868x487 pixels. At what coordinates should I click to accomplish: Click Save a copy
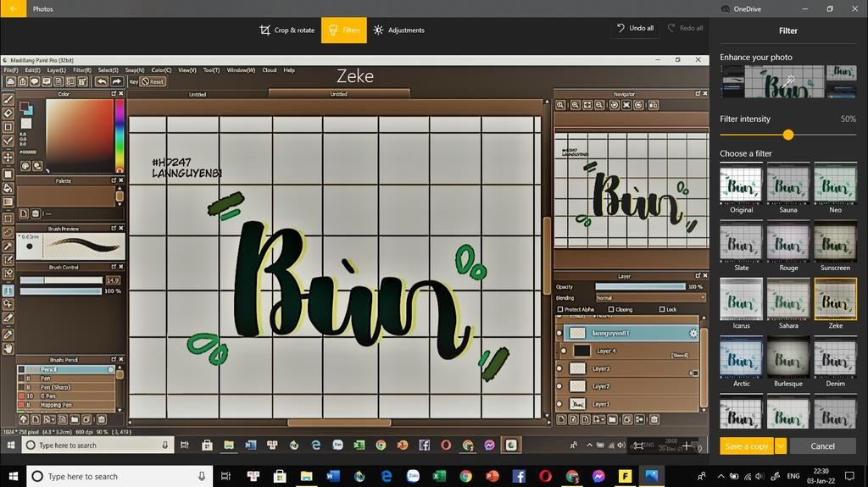pos(746,446)
